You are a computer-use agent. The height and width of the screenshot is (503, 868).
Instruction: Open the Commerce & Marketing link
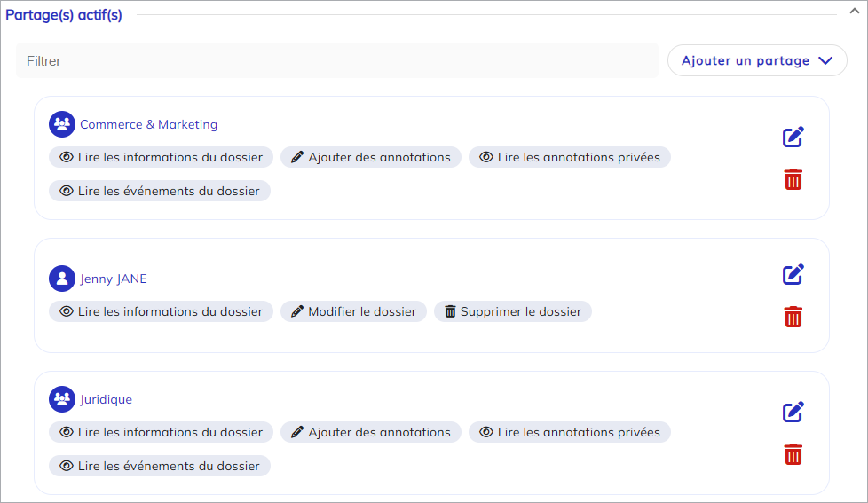(148, 124)
